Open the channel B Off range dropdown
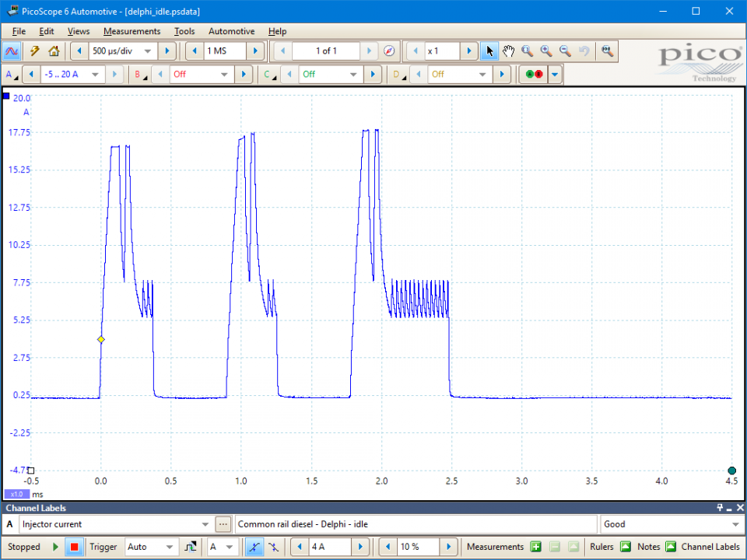 coord(224,75)
